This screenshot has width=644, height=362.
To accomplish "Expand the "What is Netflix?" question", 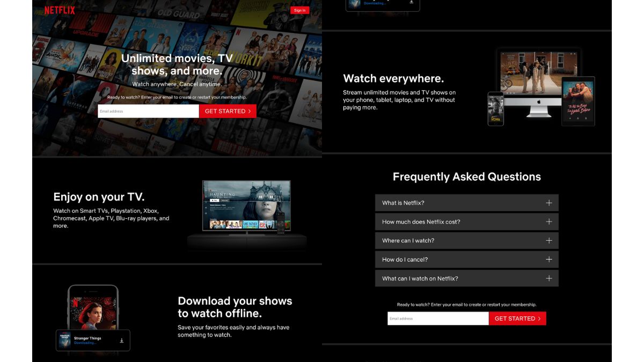I will [x=466, y=203].
